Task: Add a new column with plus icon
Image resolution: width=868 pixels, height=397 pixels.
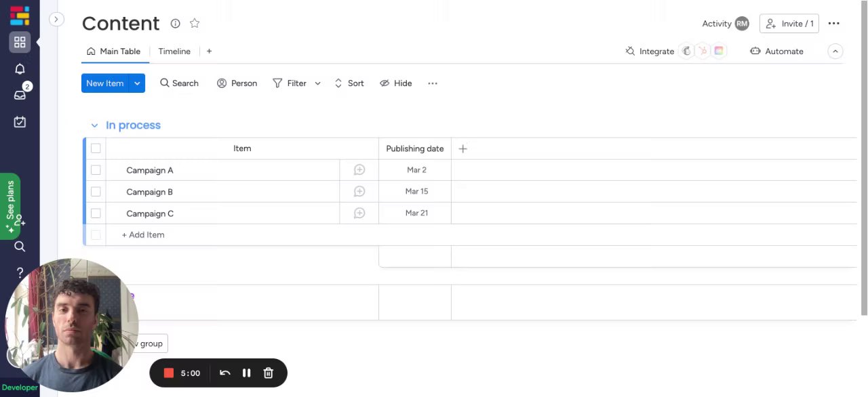Action: [462, 149]
